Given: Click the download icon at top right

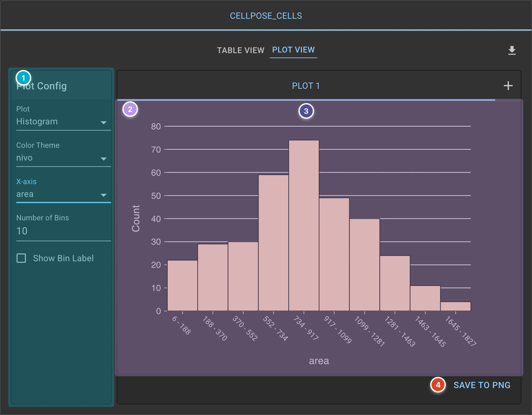Looking at the screenshot, I should (512, 50).
